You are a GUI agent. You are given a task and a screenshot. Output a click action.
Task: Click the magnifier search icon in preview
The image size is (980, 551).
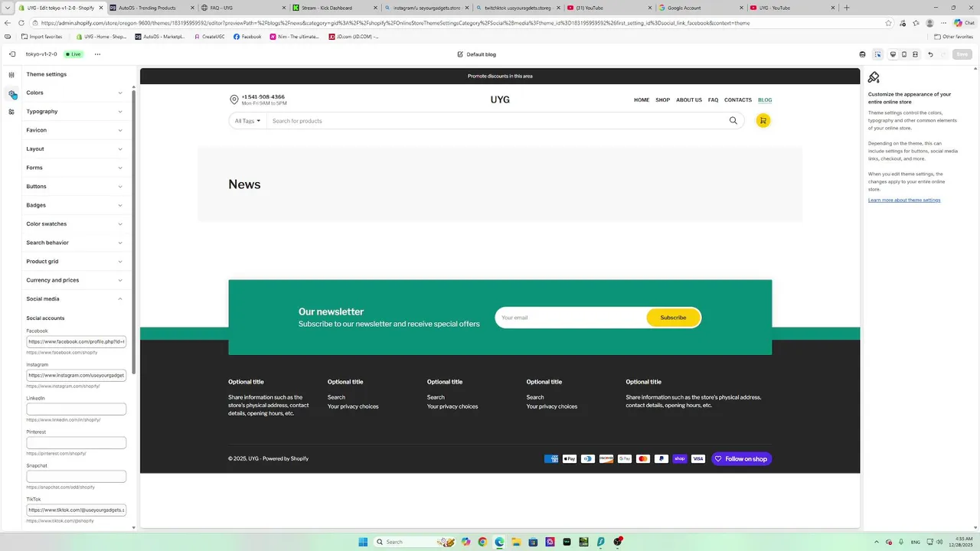pyautogui.click(x=733, y=120)
